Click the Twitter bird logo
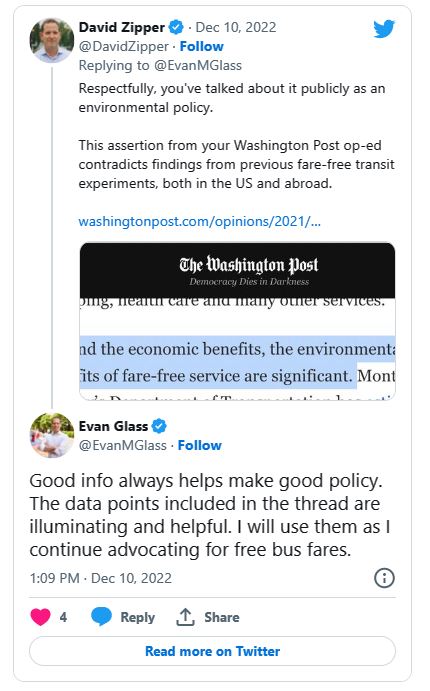Image resolution: width=430 pixels, height=691 pixels. click(x=384, y=29)
